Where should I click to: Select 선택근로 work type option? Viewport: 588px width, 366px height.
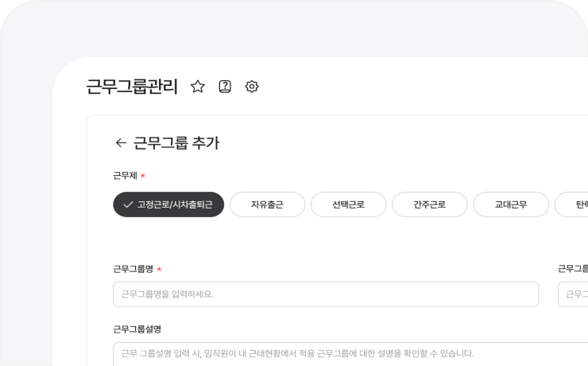pyautogui.click(x=348, y=204)
